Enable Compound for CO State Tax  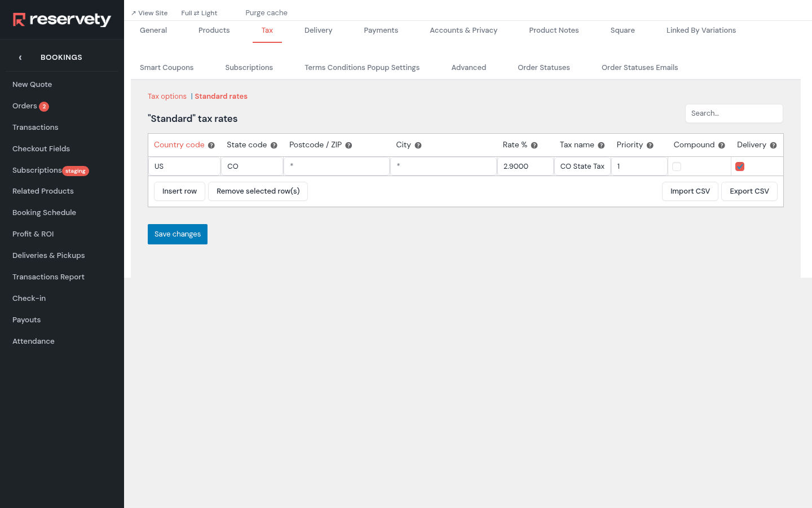[677, 167]
